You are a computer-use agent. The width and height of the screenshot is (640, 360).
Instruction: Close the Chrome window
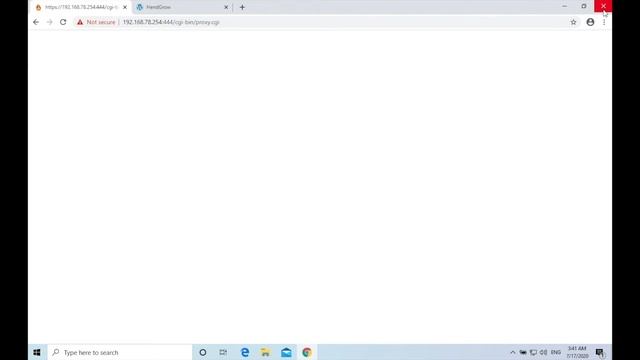pos(603,6)
